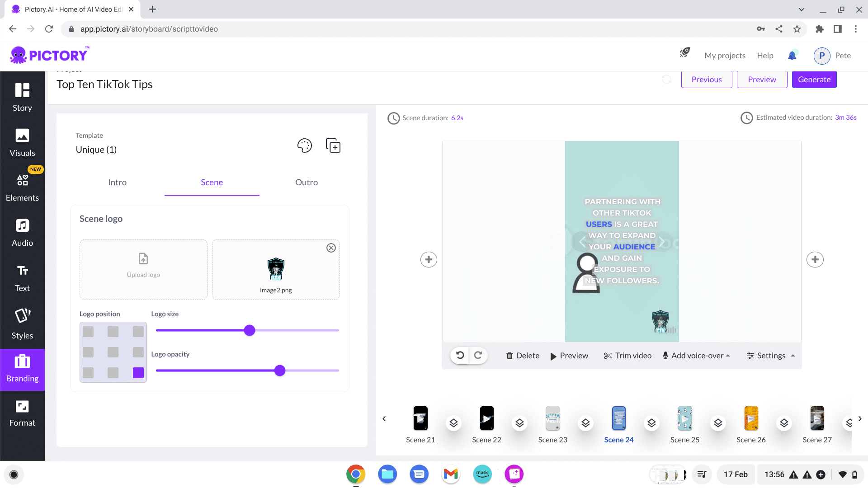Switch to the Outro tab
This screenshot has height=488, width=868.
click(306, 183)
